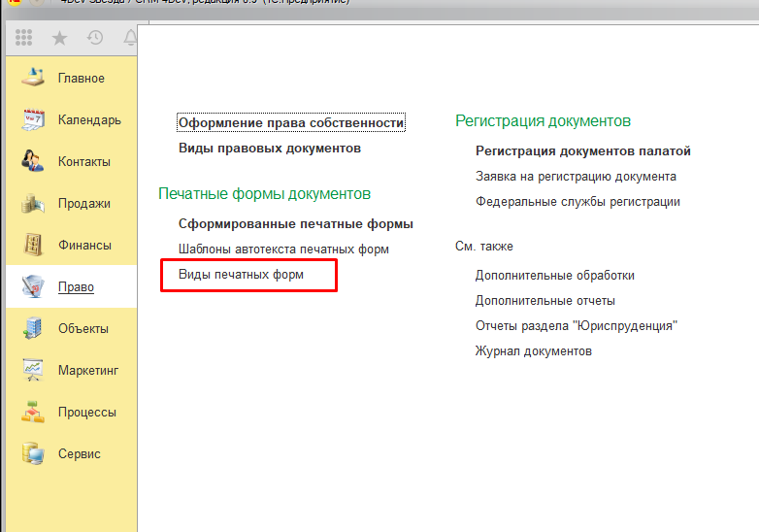Open Регистрация документов палатой
This screenshot has height=532, width=759.
click(582, 151)
